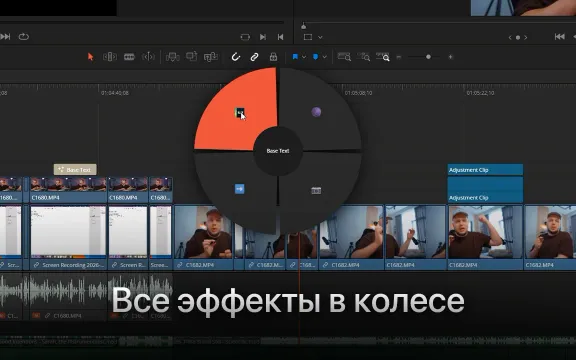Toggle the Position Lock padlock
The image size is (576, 360).
tap(273, 57)
